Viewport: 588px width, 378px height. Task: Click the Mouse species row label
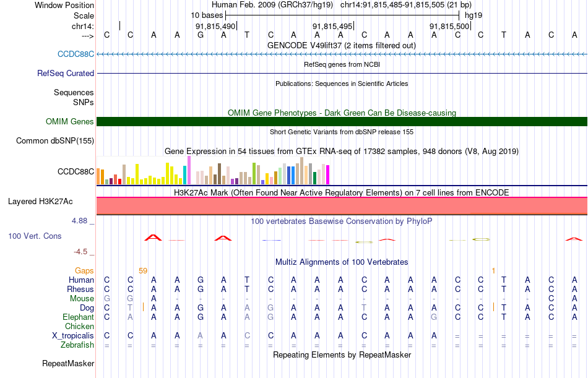coord(82,298)
